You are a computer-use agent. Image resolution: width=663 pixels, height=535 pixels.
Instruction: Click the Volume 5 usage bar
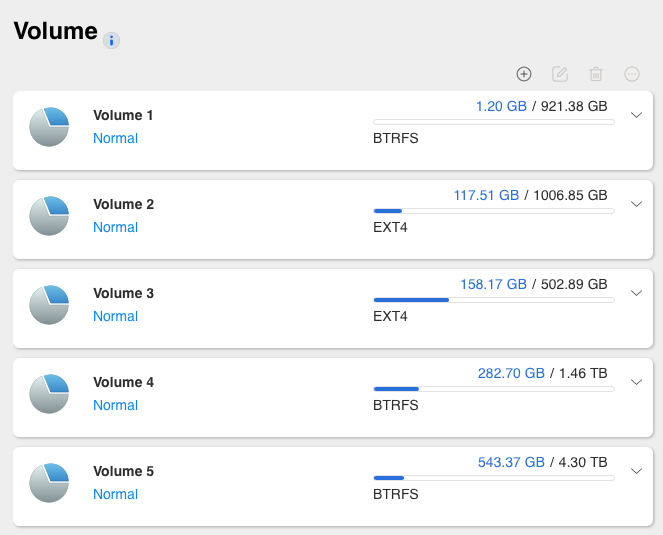click(494, 478)
